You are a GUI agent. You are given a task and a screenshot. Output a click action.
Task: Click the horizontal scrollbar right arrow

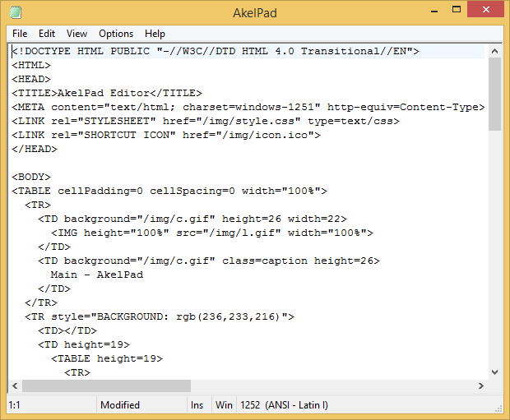click(x=481, y=385)
